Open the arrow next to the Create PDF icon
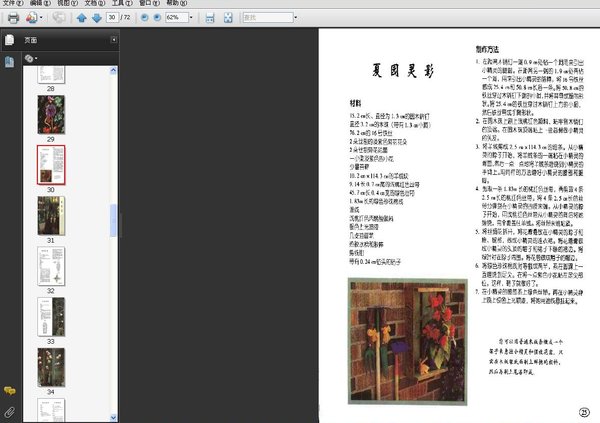The image size is (600, 423). [x=41, y=18]
